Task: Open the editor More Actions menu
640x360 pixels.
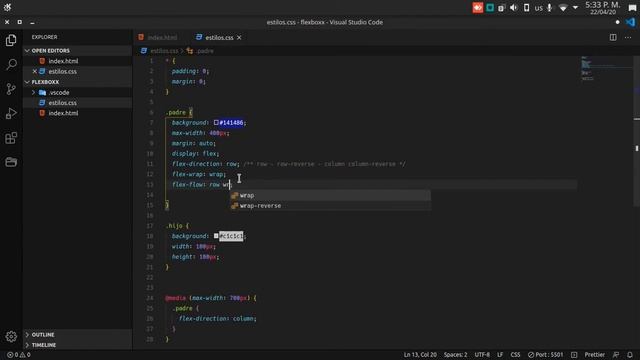Action: (x=628, y=37)
